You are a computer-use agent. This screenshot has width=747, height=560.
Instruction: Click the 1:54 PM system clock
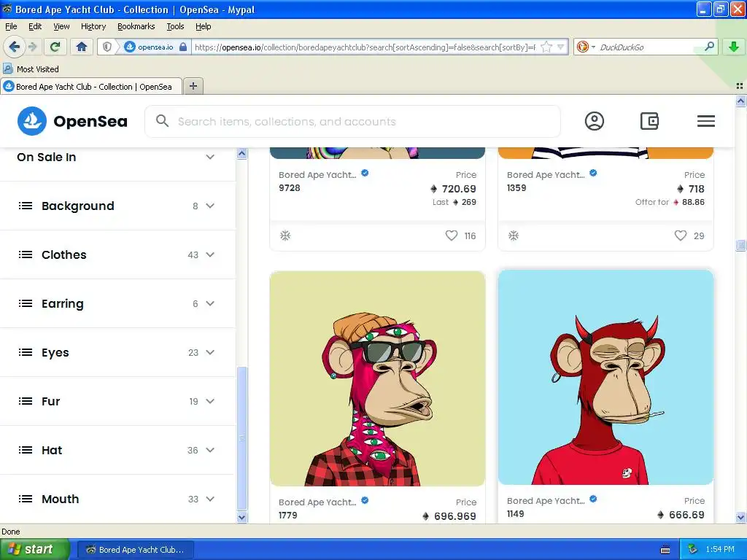point(720,550)
